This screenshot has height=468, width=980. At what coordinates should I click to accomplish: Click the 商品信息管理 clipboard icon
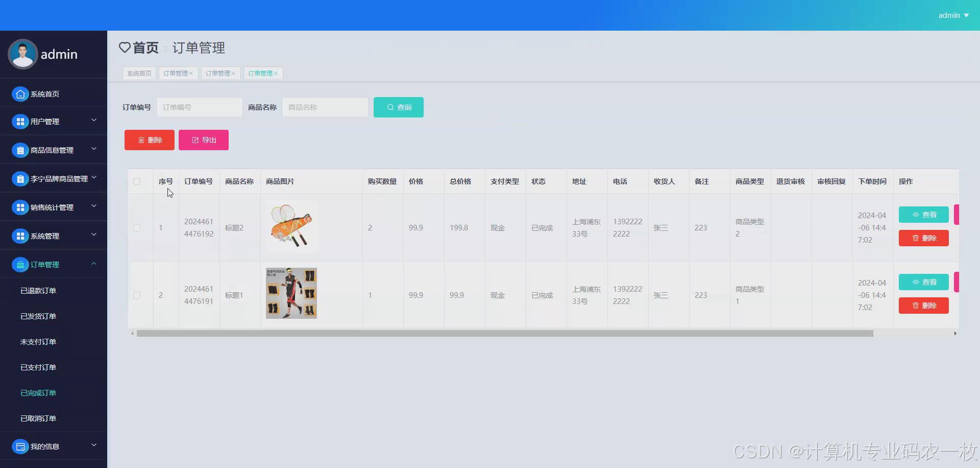20,150
